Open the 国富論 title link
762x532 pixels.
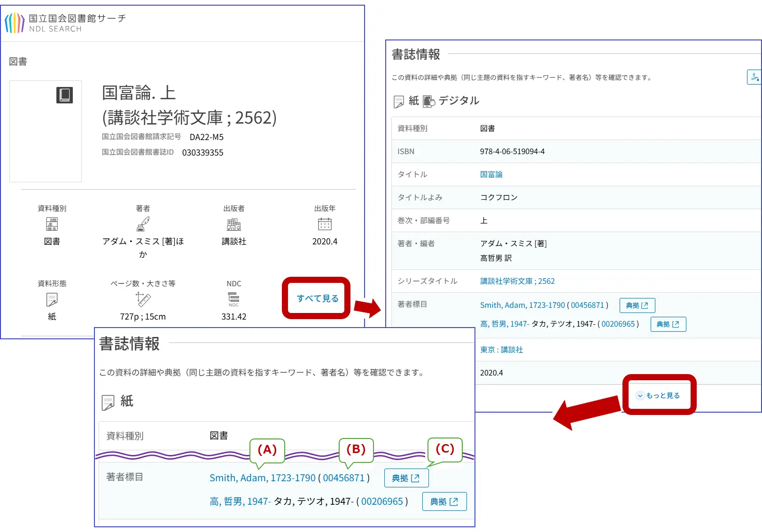coord(491,174)
